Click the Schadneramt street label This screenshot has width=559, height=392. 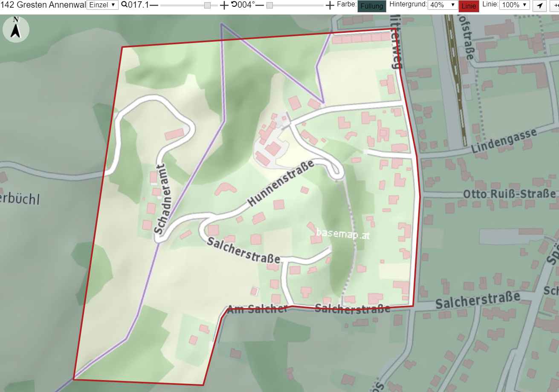point(159,199)
